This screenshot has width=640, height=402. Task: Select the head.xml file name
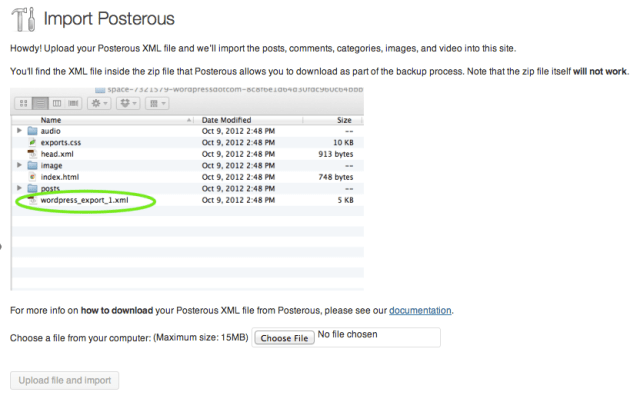(x=57, y=154)
